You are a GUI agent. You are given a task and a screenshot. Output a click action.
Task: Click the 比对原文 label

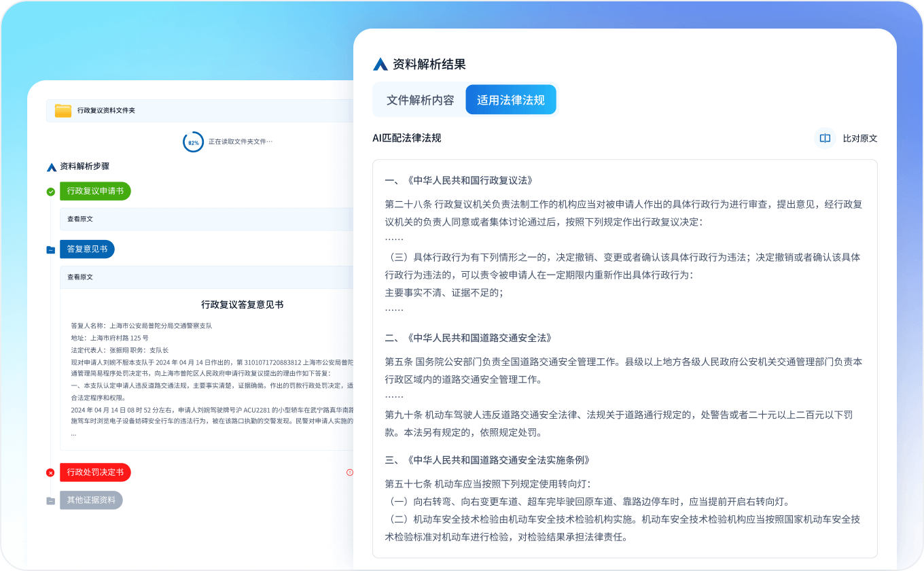[860, 138]
